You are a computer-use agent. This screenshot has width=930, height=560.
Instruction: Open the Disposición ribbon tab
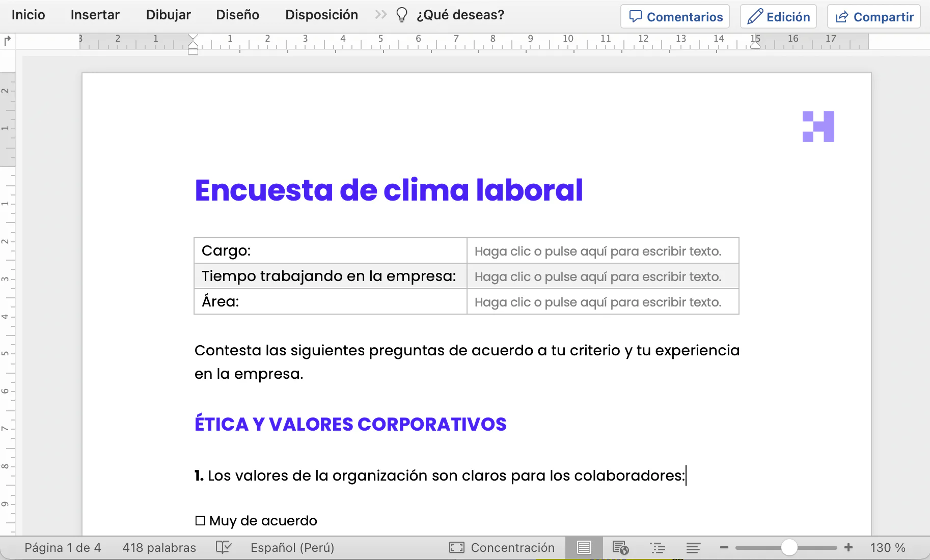pos(321,15)
